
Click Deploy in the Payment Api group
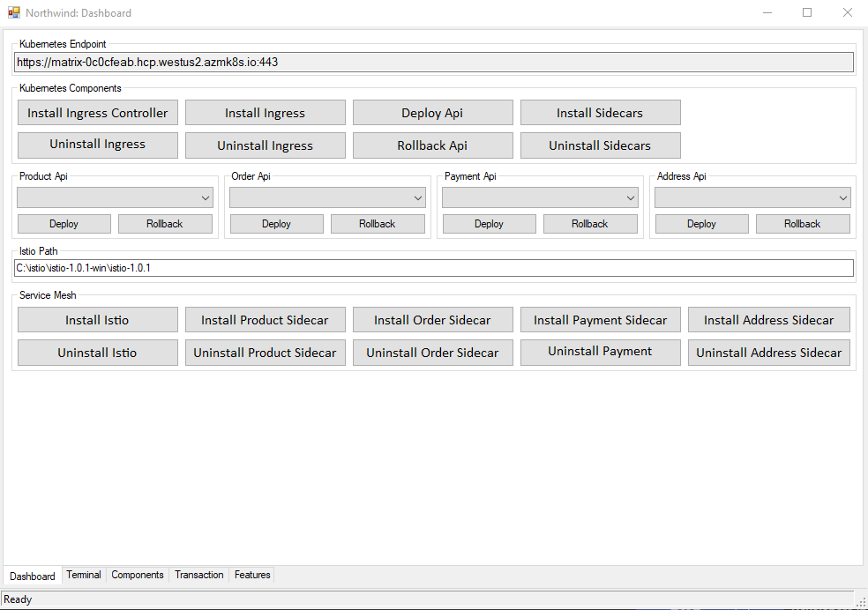click(x=490, y=224)
